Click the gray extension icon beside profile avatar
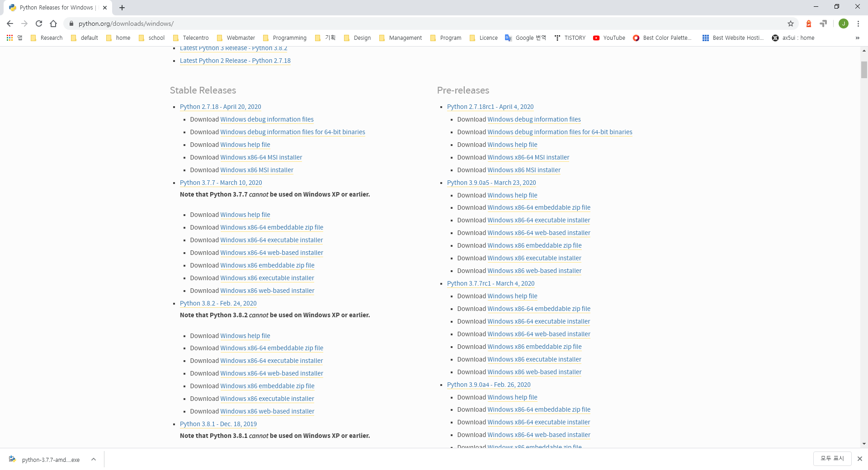This screenshot has width=868, height=470. pos(824,23)
